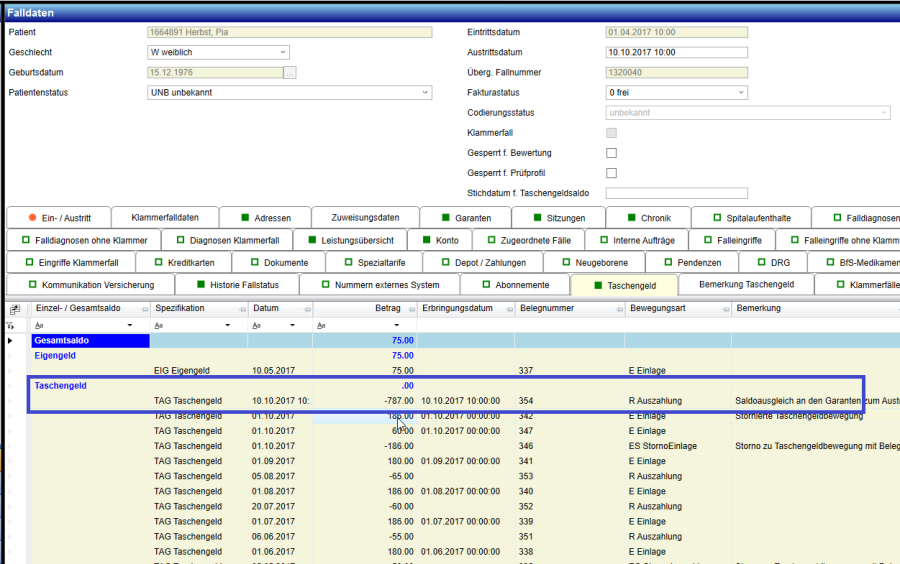Toggle the Gesperrt f. Bewertung checkbox

[612, 153]
